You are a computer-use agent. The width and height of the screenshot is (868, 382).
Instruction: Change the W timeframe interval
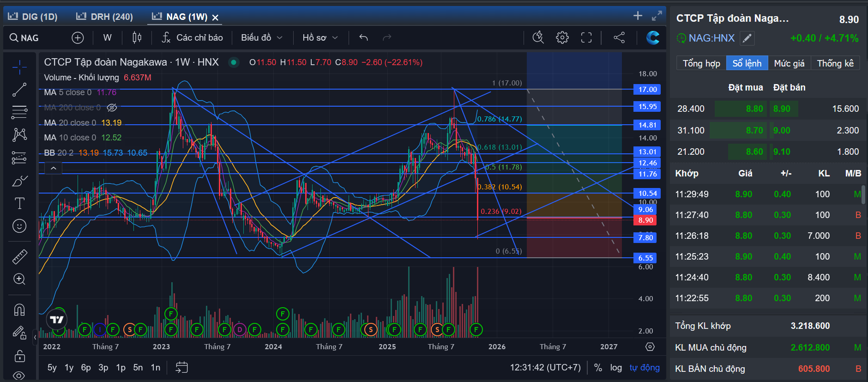107,38
